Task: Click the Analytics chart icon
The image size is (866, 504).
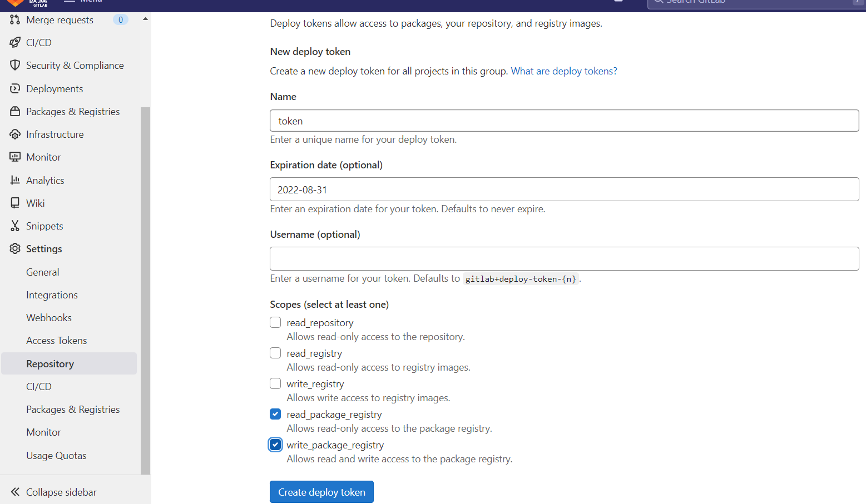Action: pos(15,180)
